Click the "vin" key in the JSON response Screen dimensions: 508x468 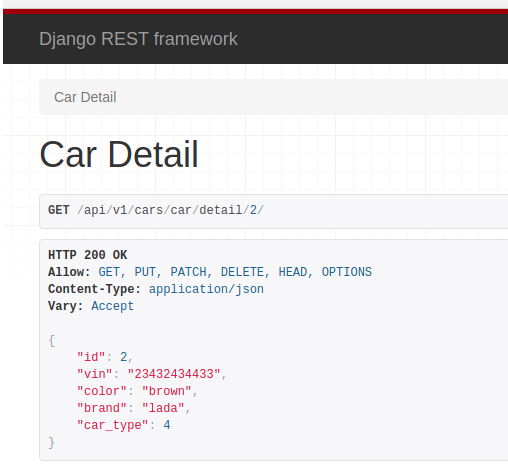[x=95, y=374]
